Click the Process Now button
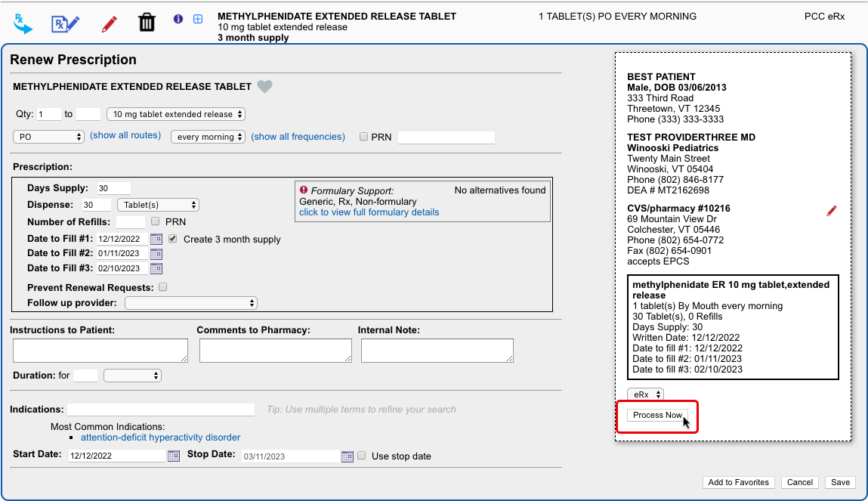The width and height of the screenshot is (868, 501). click(x=657, y=415)
